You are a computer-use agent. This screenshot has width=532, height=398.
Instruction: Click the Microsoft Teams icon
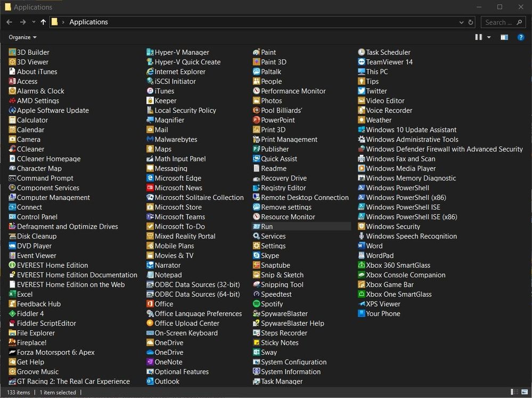[150, 217]
